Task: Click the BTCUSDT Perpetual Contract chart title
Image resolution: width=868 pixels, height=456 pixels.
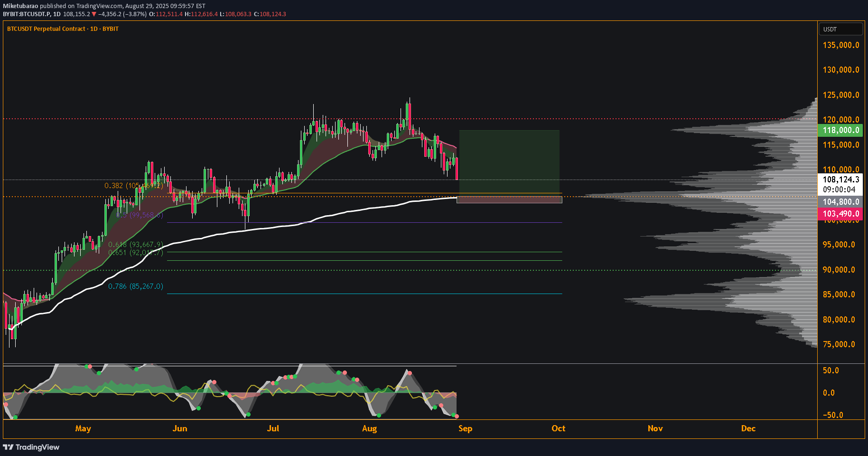Action: pos(63,29)
